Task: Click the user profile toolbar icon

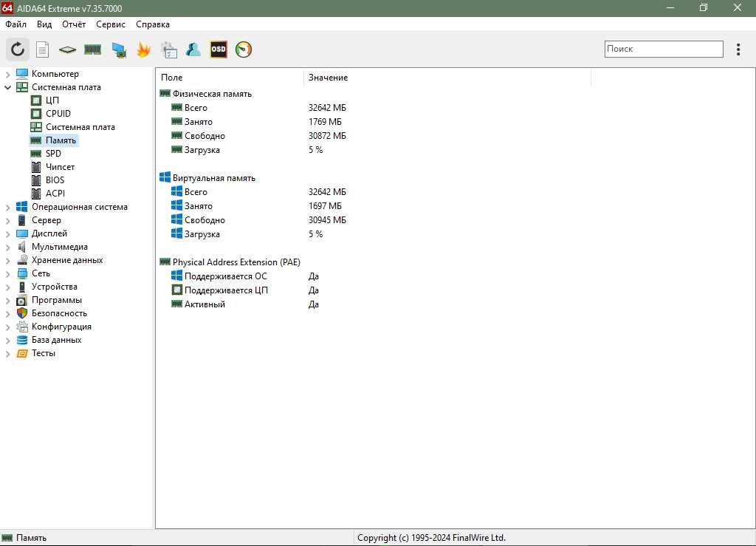Action: click(193, 50)
